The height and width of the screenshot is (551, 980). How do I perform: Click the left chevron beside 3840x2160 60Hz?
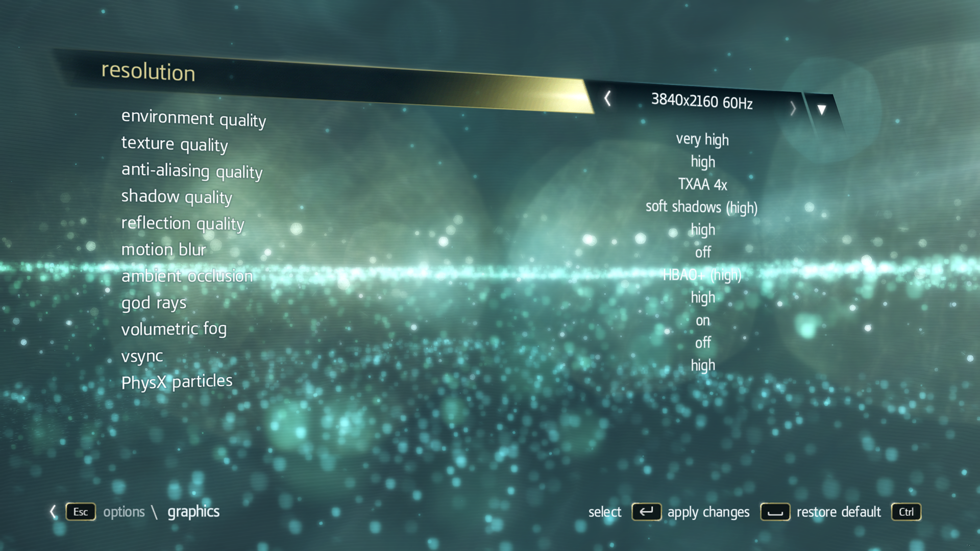[606, 99]
